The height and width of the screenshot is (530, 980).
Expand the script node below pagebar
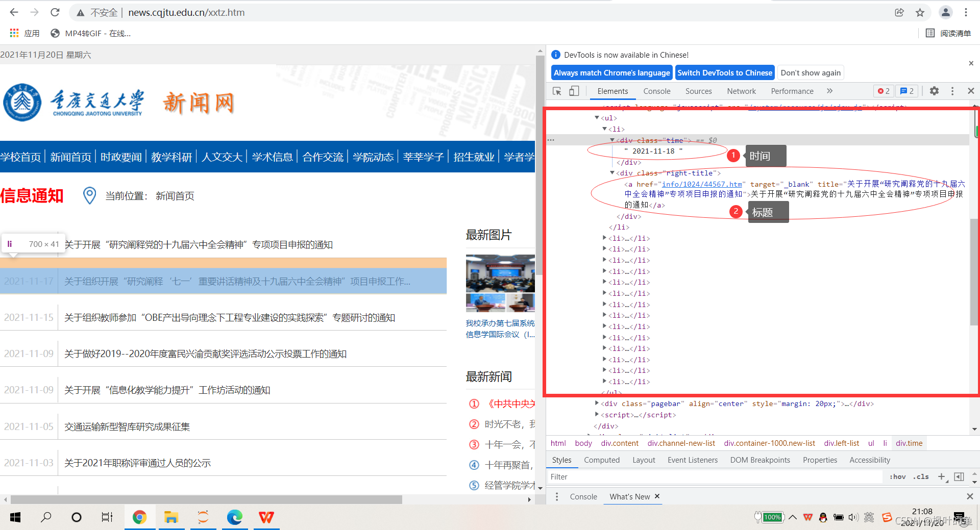(597, 414)
